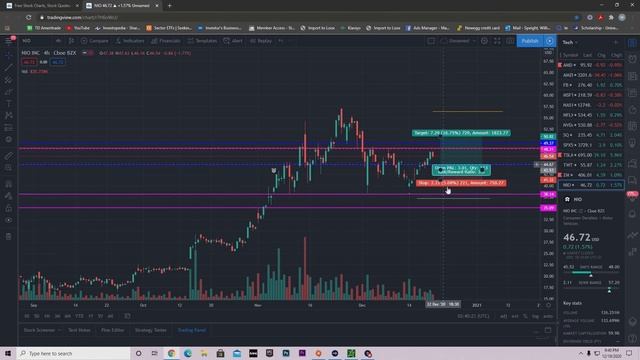Click the blue Publish button

(530, 41)
